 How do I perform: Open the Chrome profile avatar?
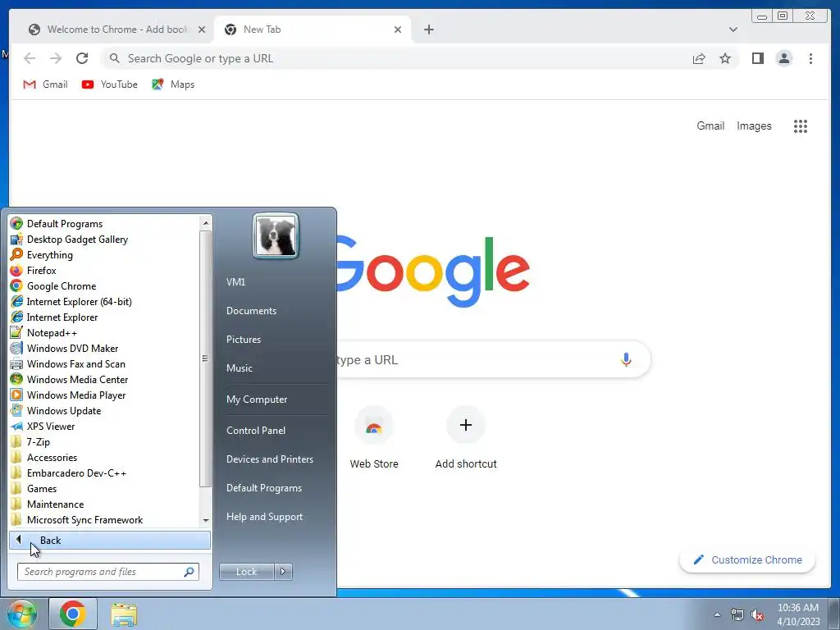tap(783, 58)
